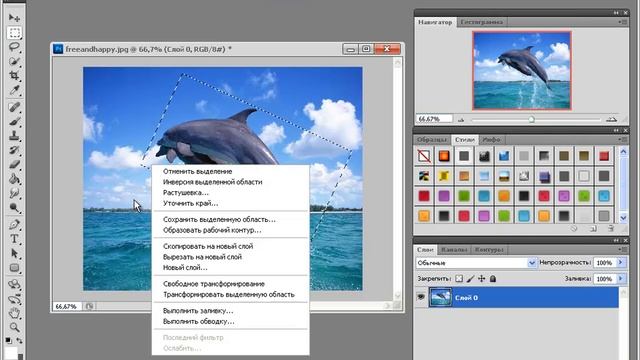The height and width of the screenshot is (360, 640).
Task: Select the Clone Stamp tool
Action: (14, 136)
